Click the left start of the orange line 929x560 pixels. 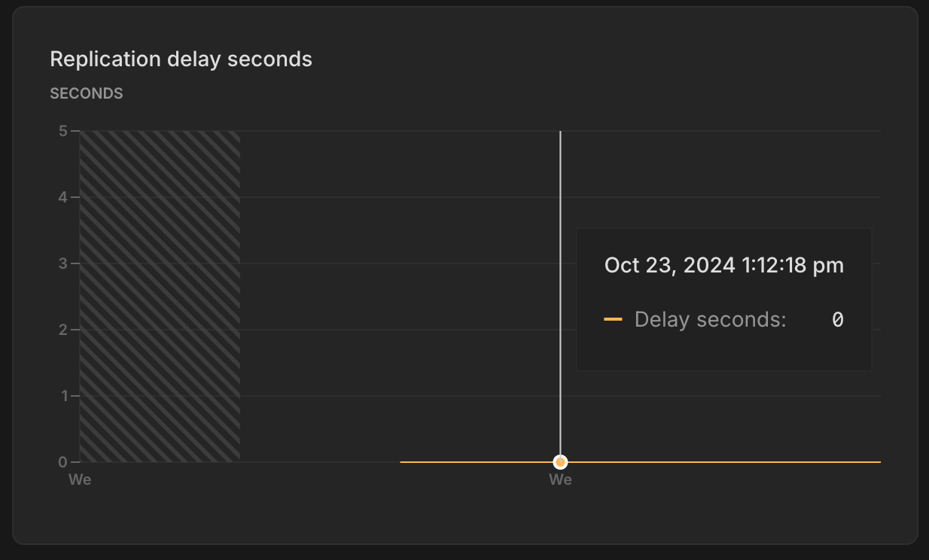click(x=403, y=461)
